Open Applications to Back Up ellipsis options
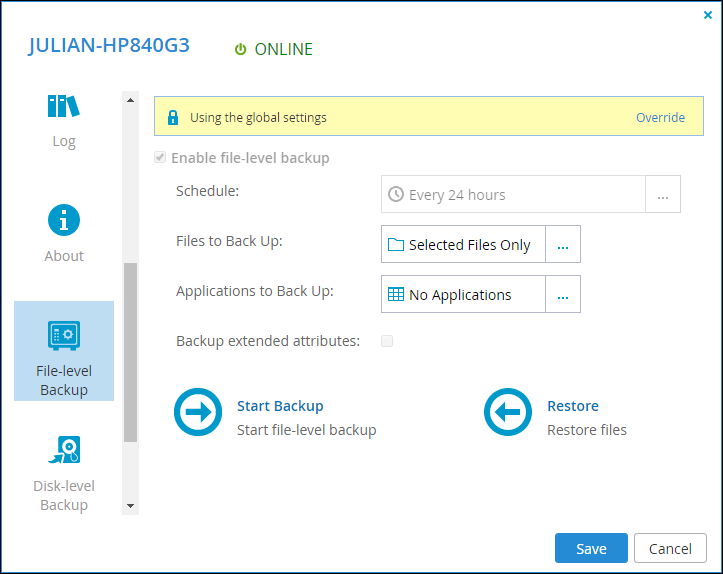 tap(563, 294)
